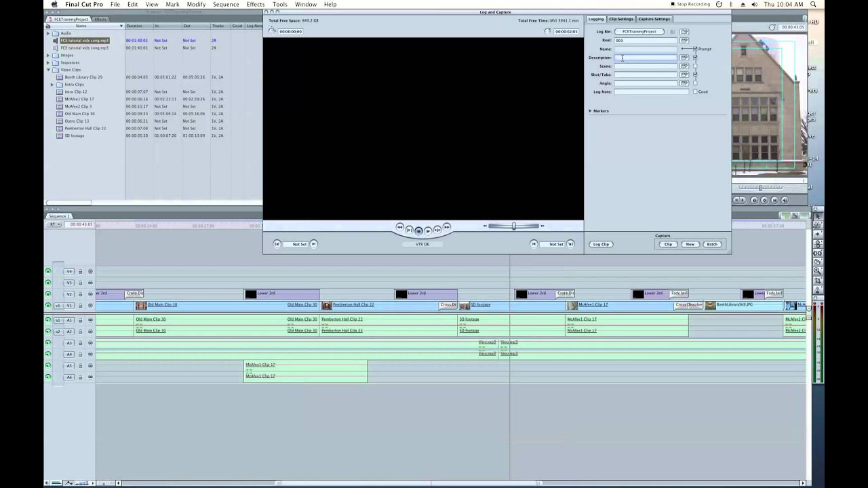Select the Effects tab in the Browser
This screenshot has width=868, height=488.
[x=100, y=19]
